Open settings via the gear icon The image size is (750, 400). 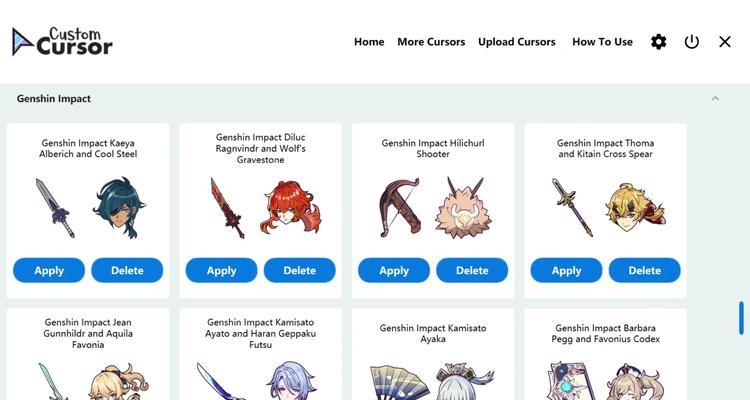[659, 42]
